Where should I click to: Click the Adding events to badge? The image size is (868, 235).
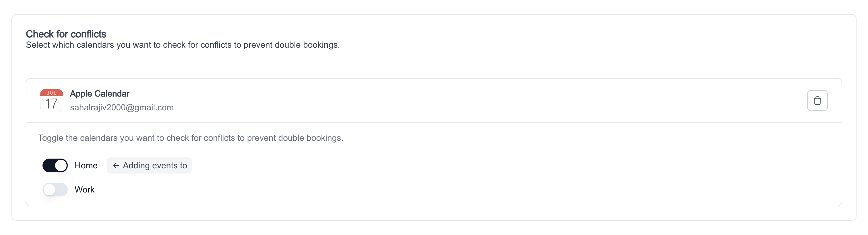pos(149,165)
